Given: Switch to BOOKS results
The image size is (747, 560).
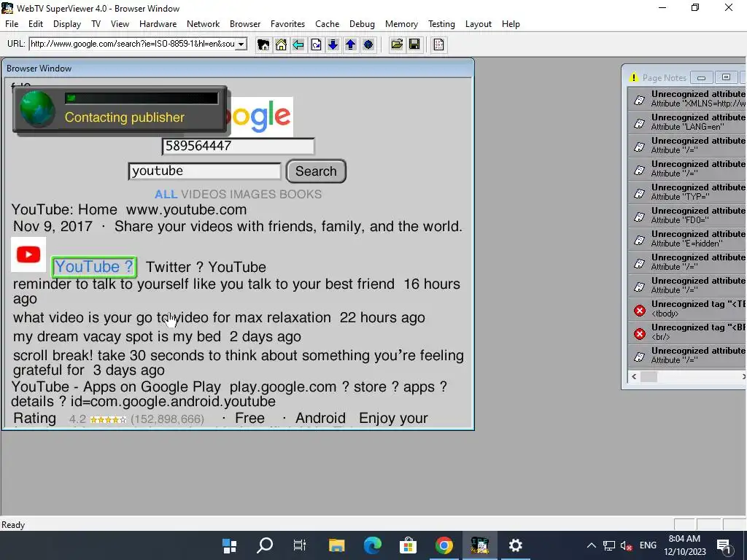Looking at the screenshot, I should click(x=301, y=194).
